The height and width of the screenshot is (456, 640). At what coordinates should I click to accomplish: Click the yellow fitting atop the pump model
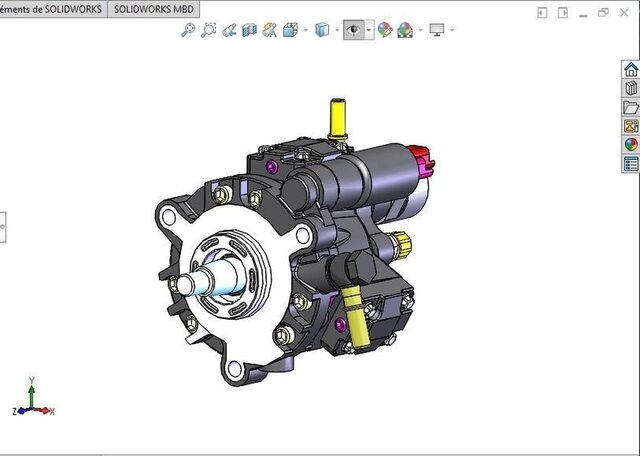(x=338, y=119)
